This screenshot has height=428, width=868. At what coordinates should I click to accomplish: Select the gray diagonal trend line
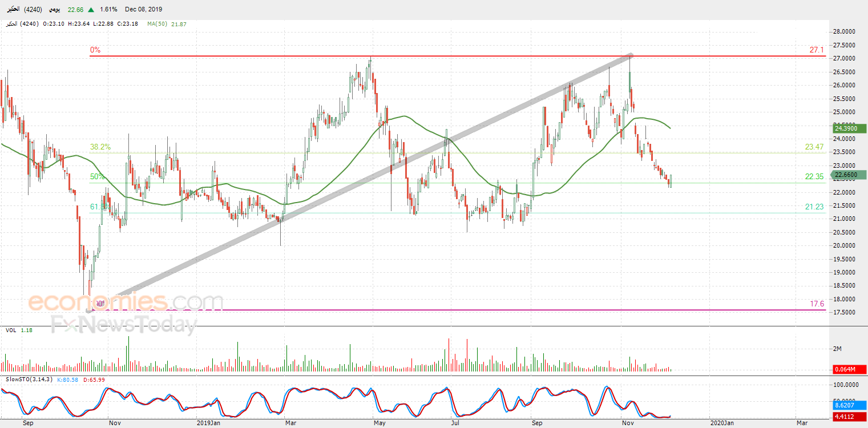(360, 183)
